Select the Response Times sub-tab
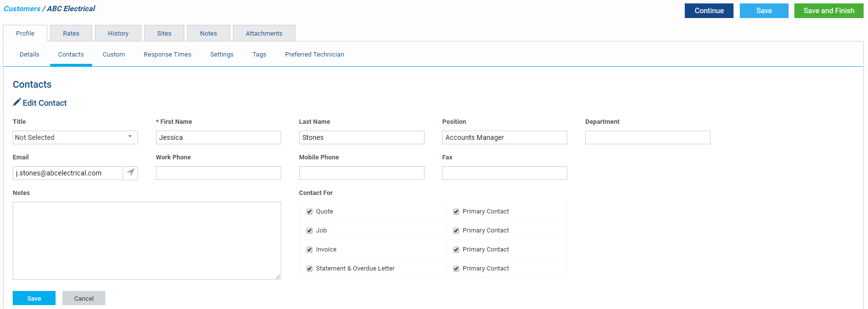The image size is (868, 309). pos(167,55)
